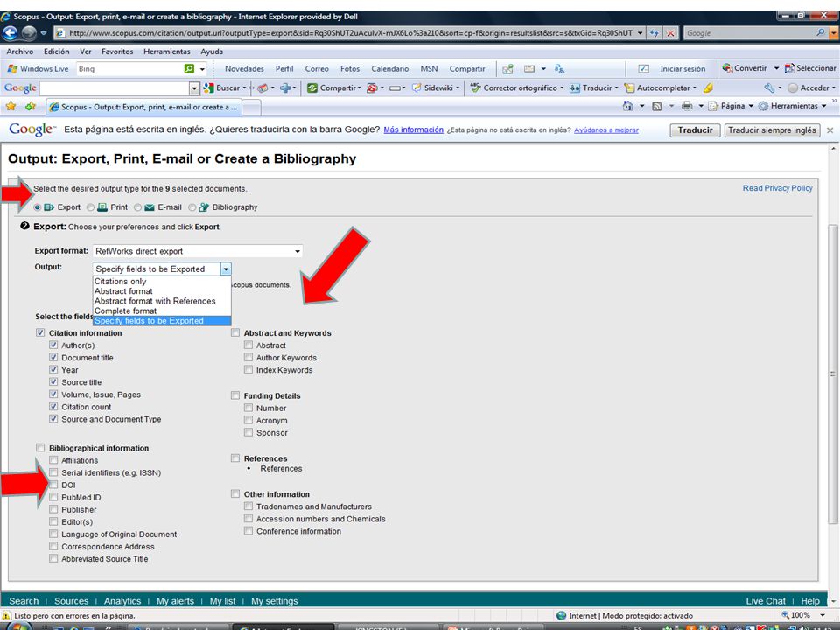Click the RSS feeds icon

click(x=657, y=106)
